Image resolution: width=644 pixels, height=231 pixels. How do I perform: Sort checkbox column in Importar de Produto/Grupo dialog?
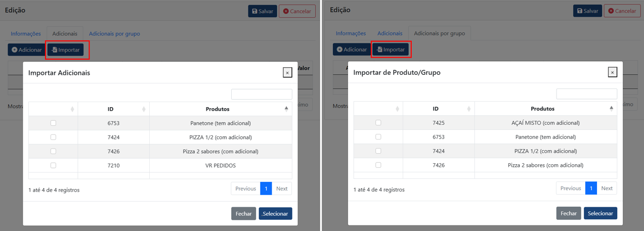point(378,109)
